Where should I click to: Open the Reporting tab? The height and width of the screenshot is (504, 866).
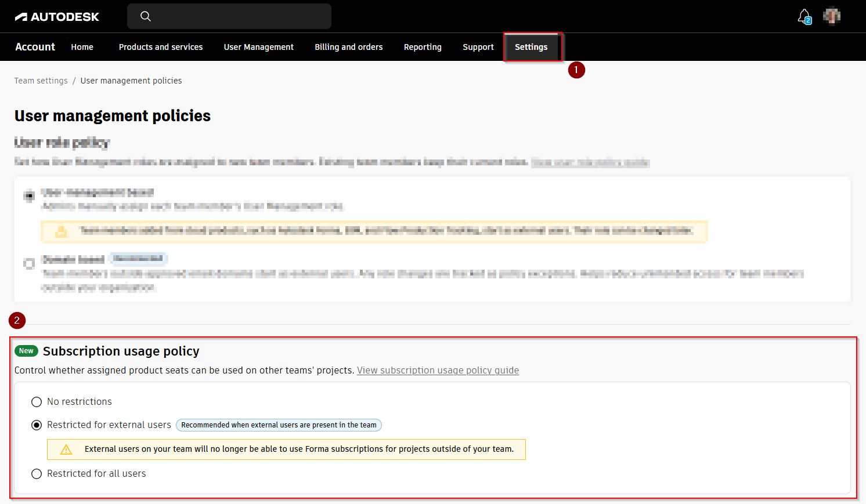(423, 47)
